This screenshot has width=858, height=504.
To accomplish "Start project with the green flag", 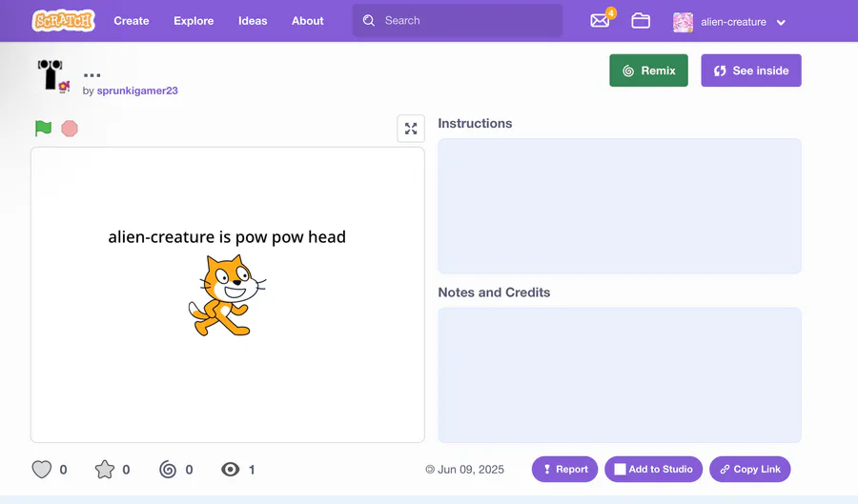I will coord(43,129).
